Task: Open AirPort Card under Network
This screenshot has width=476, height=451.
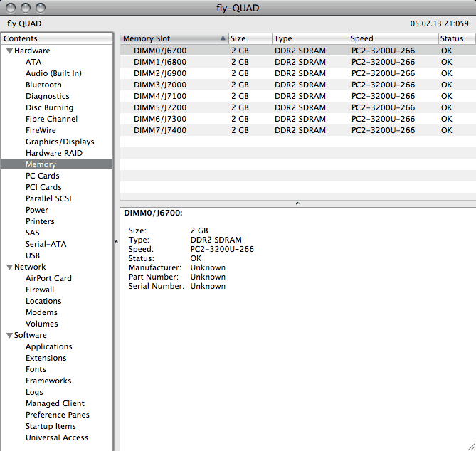Action: [x=48, y=278]
